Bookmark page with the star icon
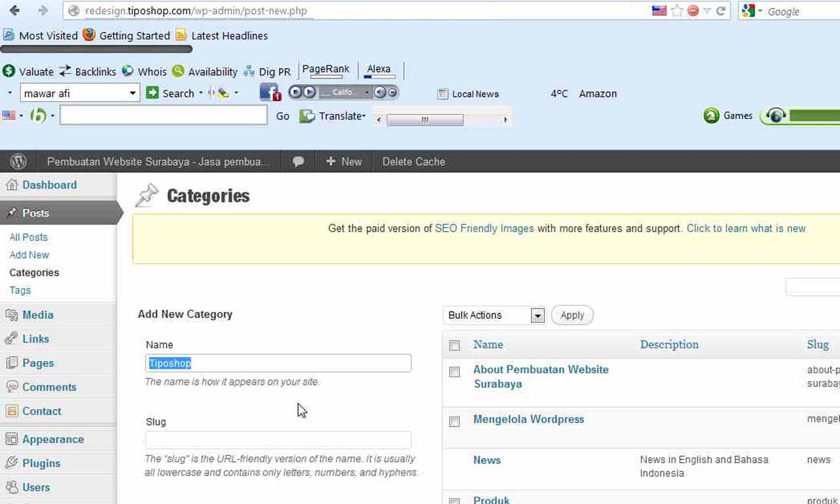The image size is (840, 504). [677, 11]
